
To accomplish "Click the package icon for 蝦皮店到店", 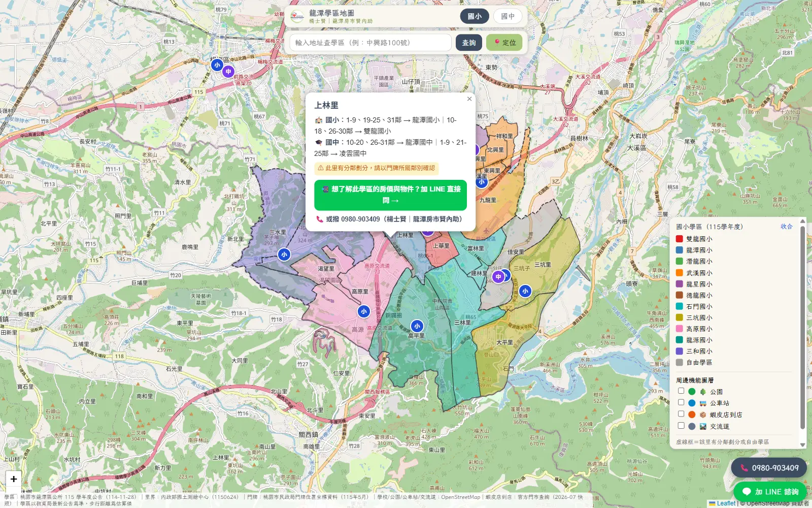I will 703,415.
